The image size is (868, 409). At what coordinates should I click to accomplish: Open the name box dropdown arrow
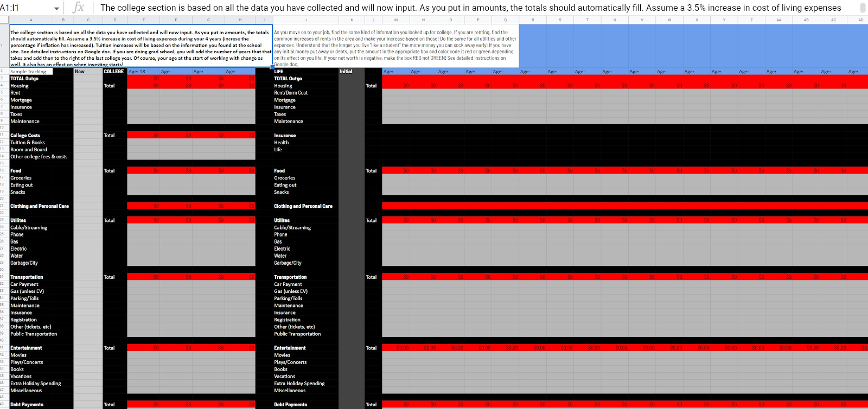coord(56,8)
